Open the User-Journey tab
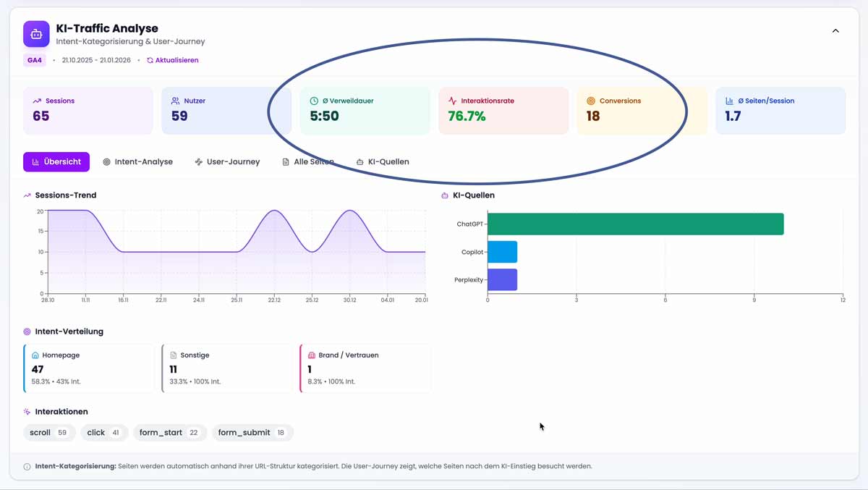The width and height of the screenshot is (868, 490). [226, 162]
